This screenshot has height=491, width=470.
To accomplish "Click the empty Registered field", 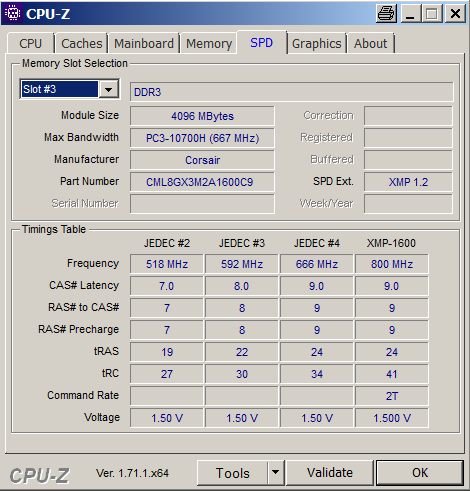I will (x=408, y=138).
